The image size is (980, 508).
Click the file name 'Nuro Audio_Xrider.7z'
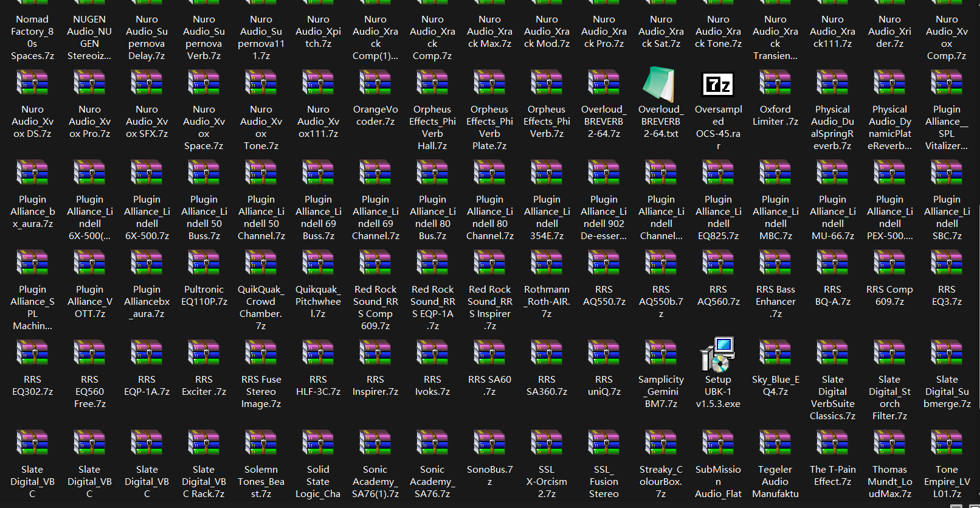[889, 31]
